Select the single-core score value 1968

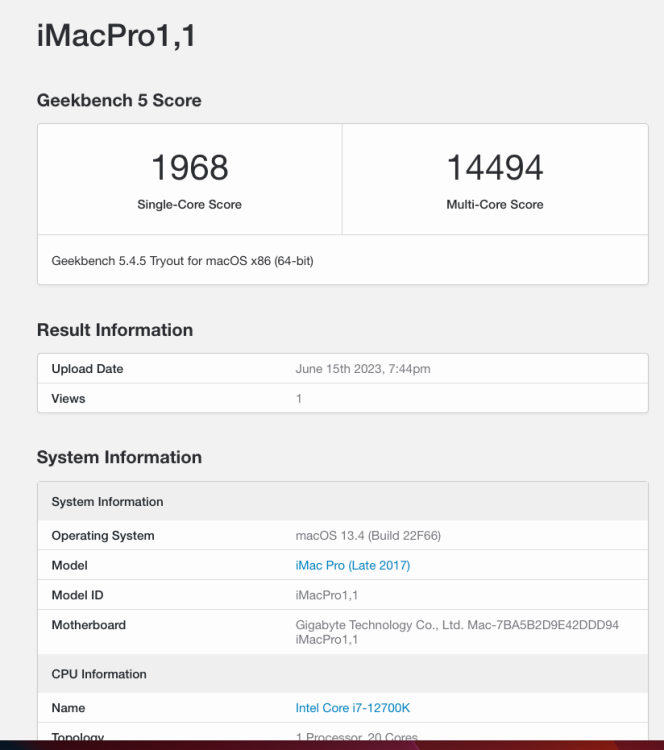pos(189,167)
